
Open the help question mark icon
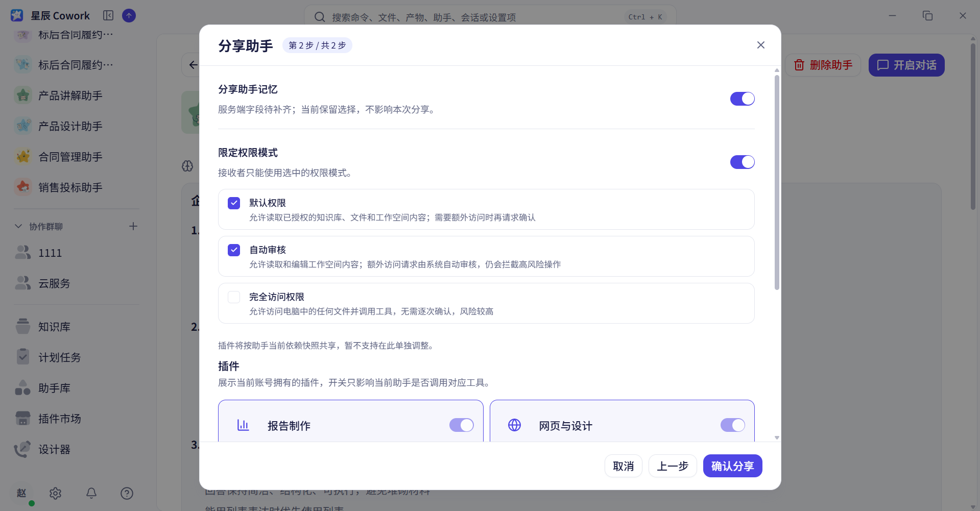(x=127, y=493)
